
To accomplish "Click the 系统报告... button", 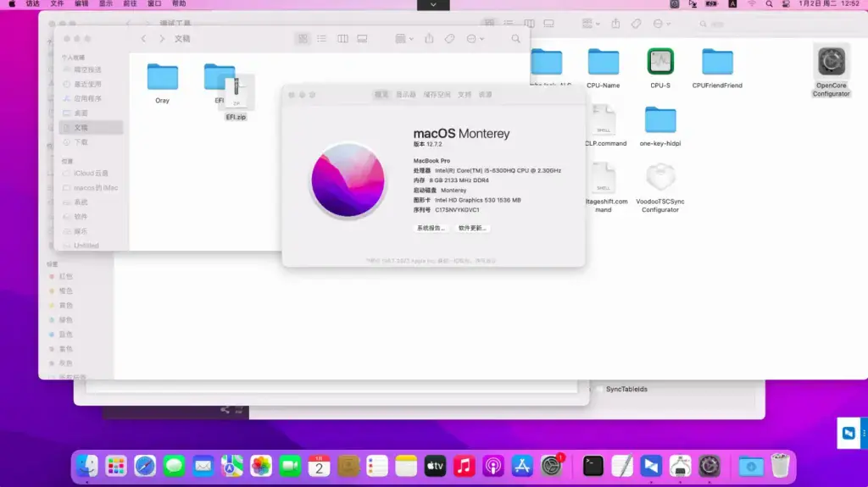I will coord(431,228).
